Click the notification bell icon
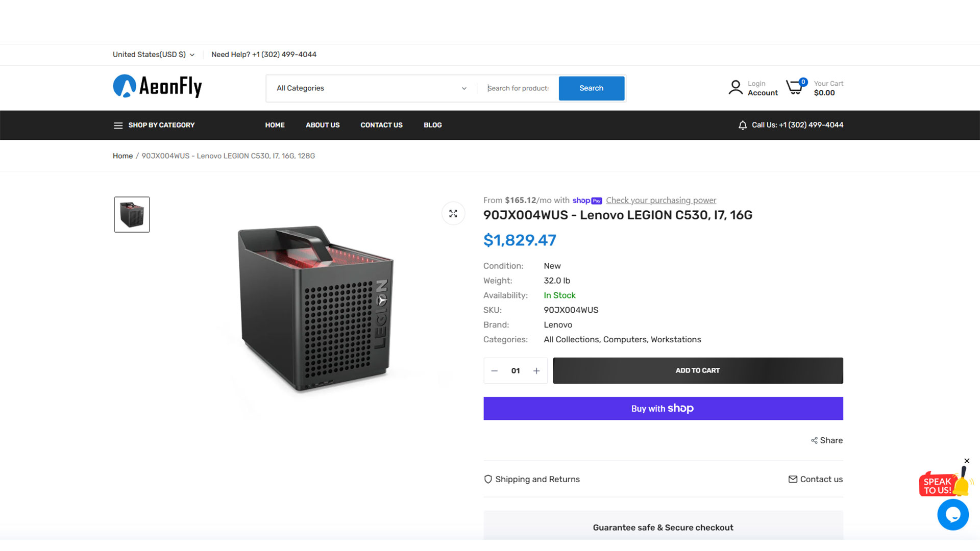The height and width of the screenshot is (551, 980). coord(743,126)
